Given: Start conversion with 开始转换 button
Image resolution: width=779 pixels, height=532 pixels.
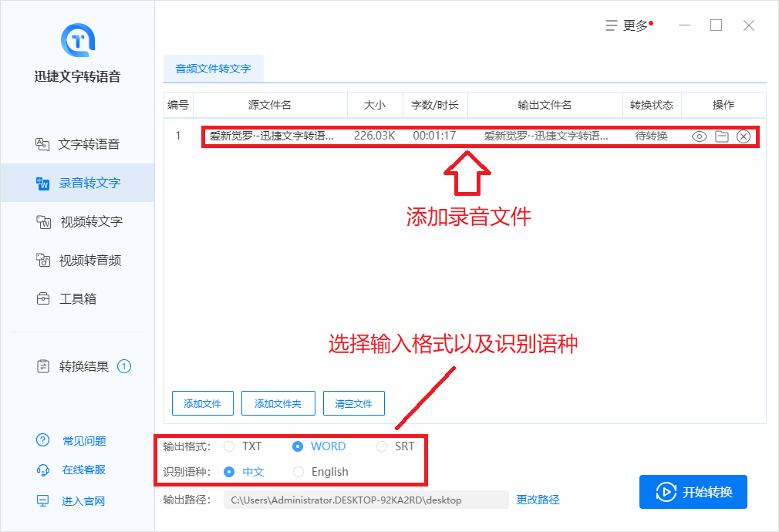Looking at the screenshot, I should (693, 491).
